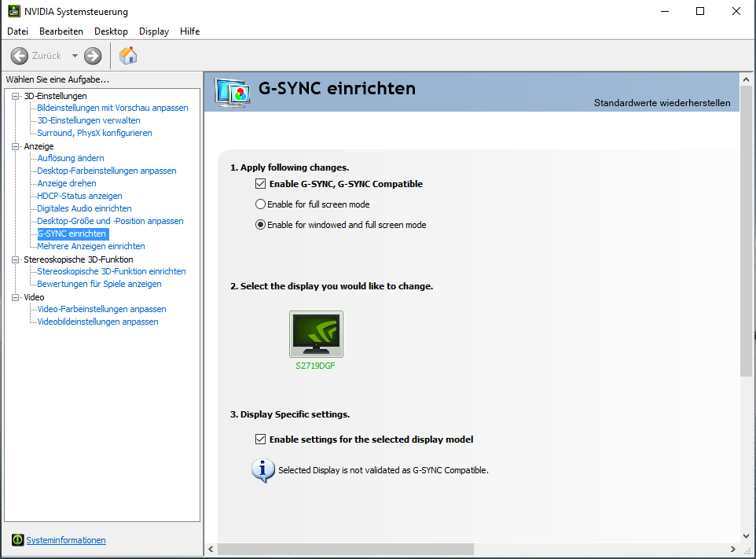Click the horizontal scrollbar left arrow
Screen dimensions: 756x559
[x=211, y=550]
